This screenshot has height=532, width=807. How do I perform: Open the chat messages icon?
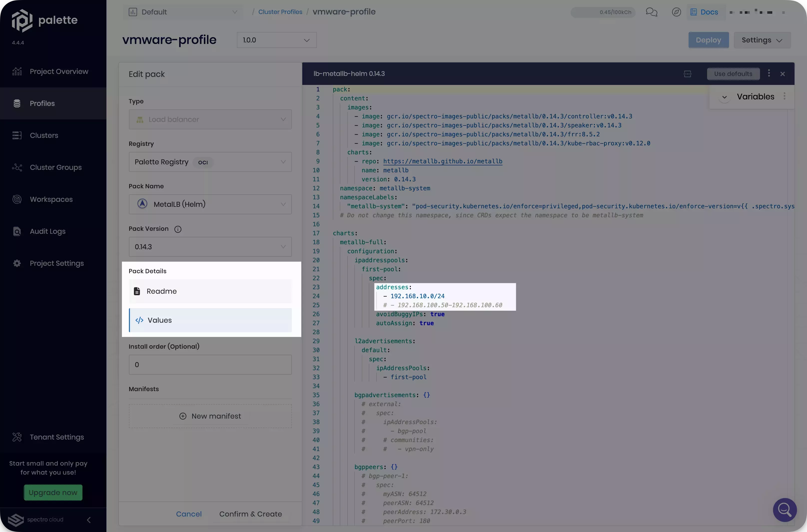[x=651, y=12]
